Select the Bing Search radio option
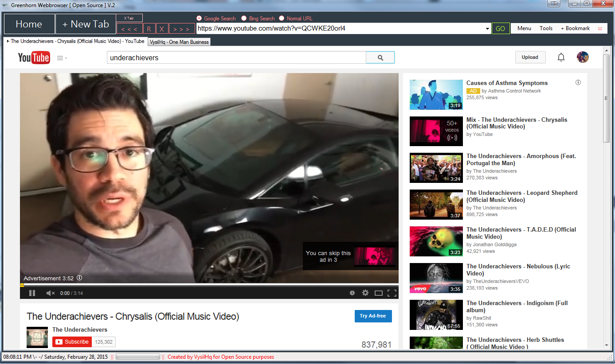This screenshot has width=615, height=364. coord(244,19)
